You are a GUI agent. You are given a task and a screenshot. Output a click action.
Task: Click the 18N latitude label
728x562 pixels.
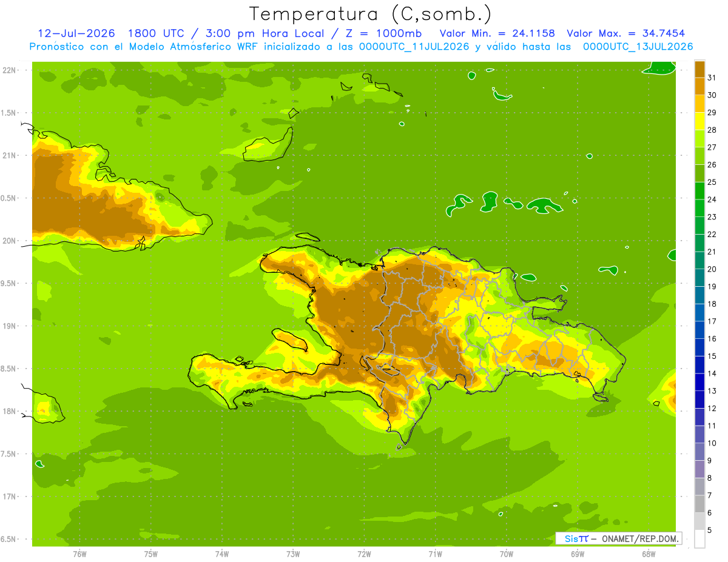[x=10, y=412]
